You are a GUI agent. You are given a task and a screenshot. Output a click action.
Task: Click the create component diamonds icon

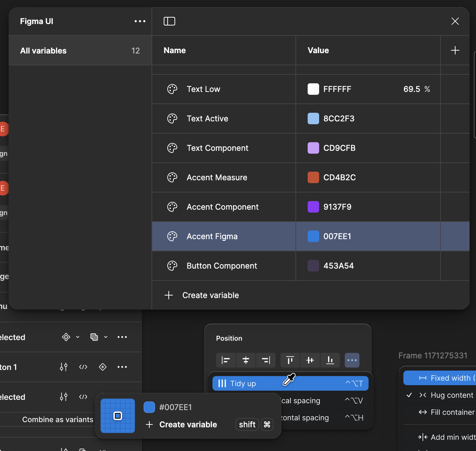(x=66, y=337)
